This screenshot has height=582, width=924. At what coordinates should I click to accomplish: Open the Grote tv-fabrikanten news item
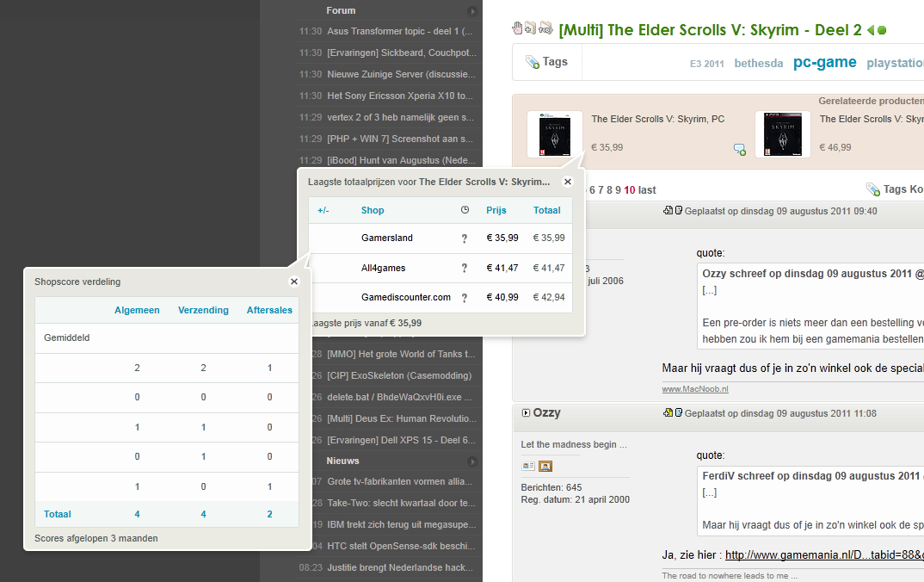coord(399,482)
